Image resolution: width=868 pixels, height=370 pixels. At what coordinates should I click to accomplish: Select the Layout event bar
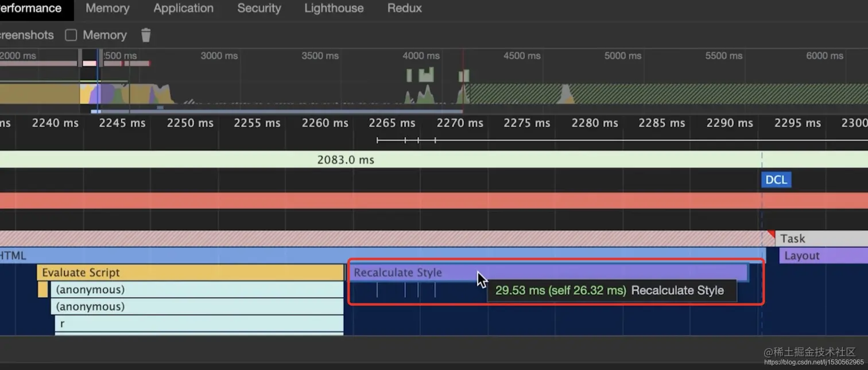tap(823, 256)
